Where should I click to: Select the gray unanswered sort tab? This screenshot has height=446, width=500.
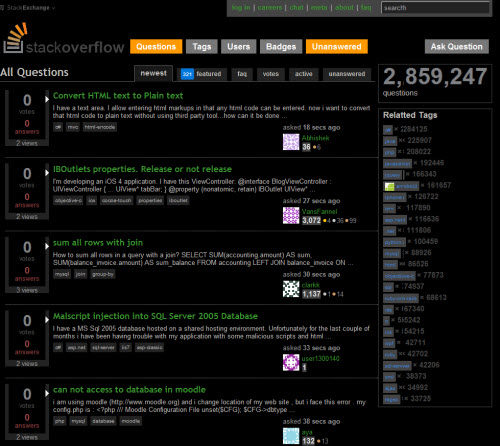[x=347, y=74]
